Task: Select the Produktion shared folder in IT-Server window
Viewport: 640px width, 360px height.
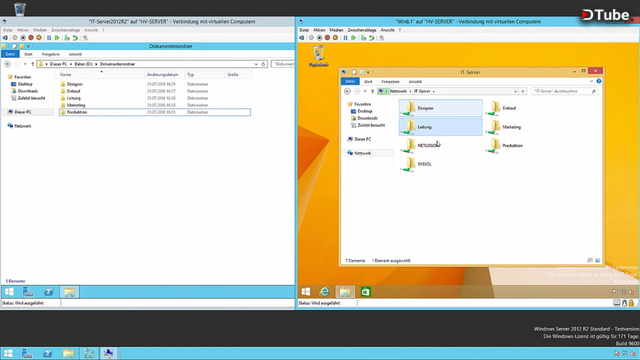Action: (505, 146)
